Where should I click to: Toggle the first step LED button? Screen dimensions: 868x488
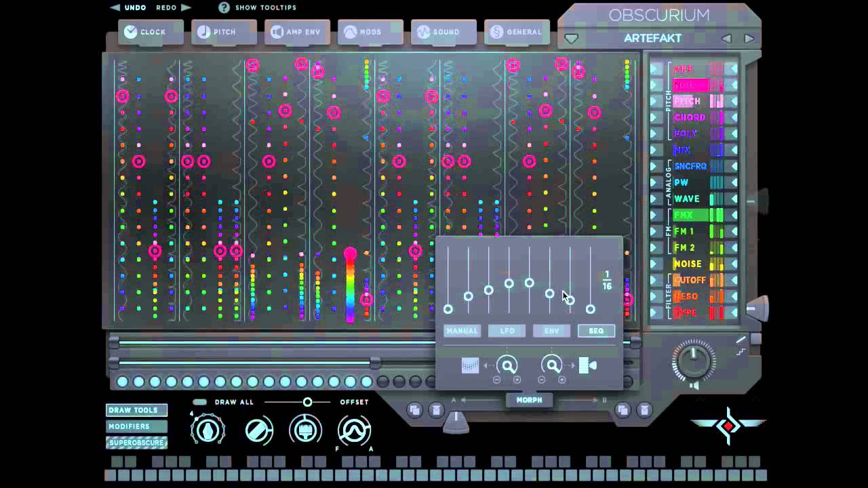pyautogui.click(x=122, y=382)
